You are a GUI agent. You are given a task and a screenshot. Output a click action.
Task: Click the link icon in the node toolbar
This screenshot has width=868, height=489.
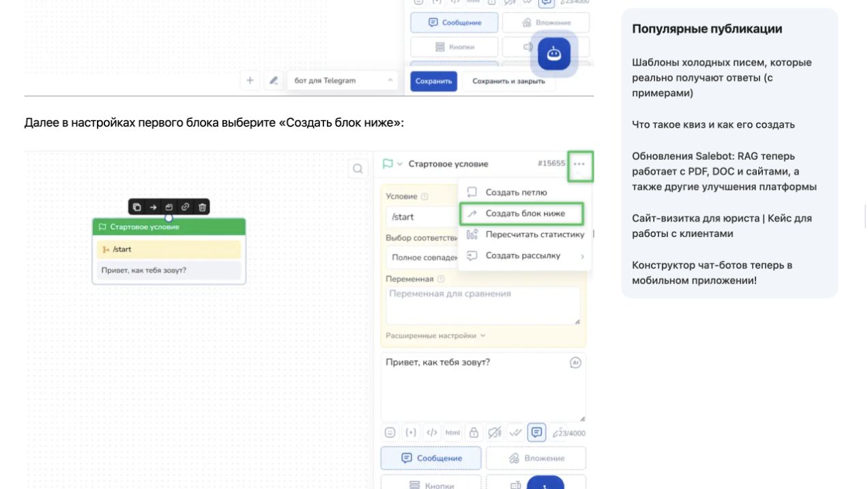point(185,207)
